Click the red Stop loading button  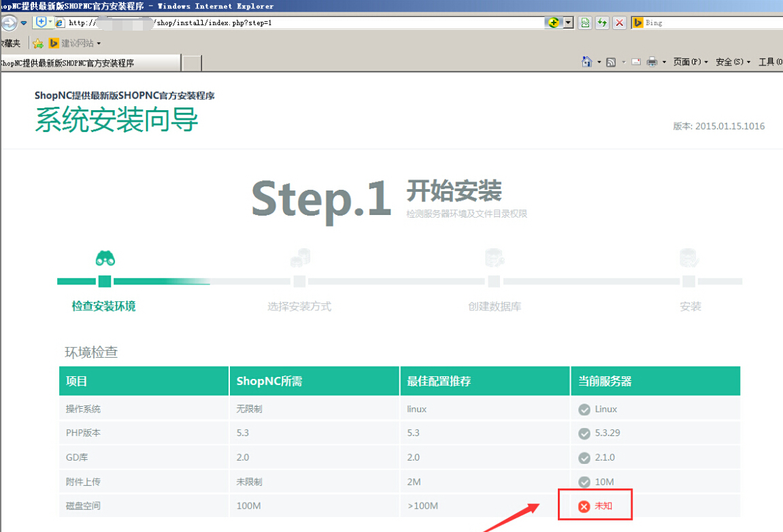coord(619,22)
